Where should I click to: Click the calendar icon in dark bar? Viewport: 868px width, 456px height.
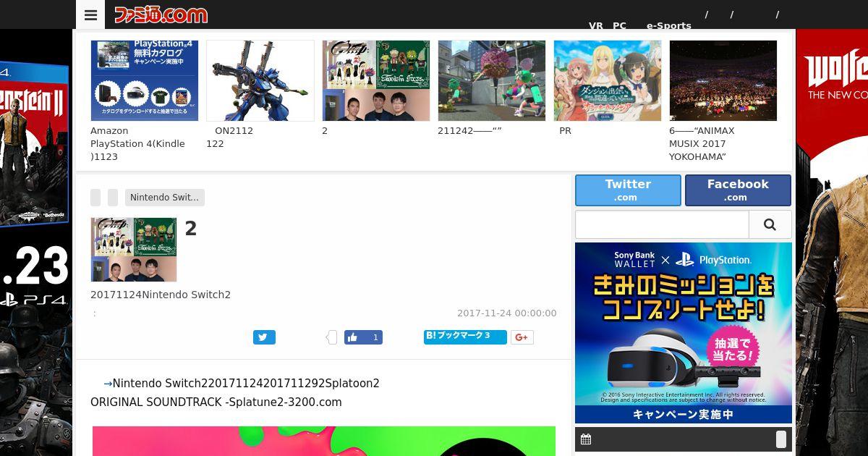[x=586, y=439]
